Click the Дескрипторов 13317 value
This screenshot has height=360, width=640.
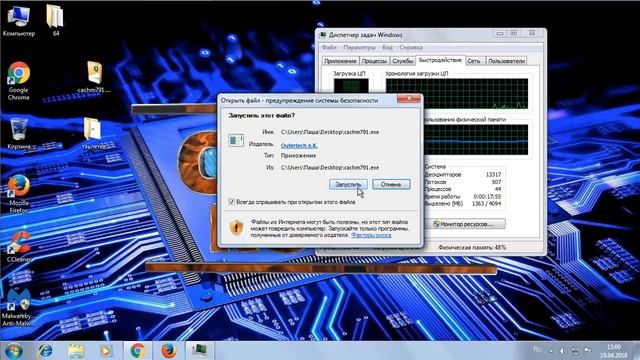(493, 174)
